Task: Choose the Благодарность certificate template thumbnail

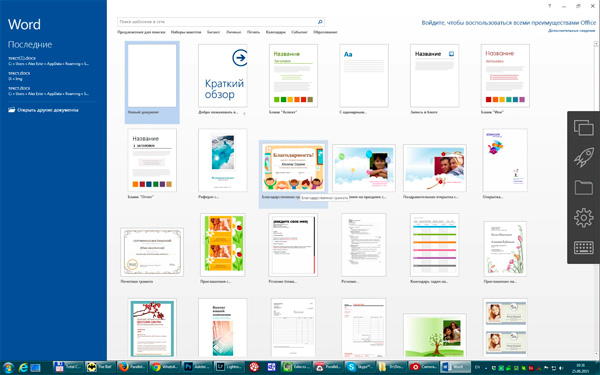Action: (293, 168)
